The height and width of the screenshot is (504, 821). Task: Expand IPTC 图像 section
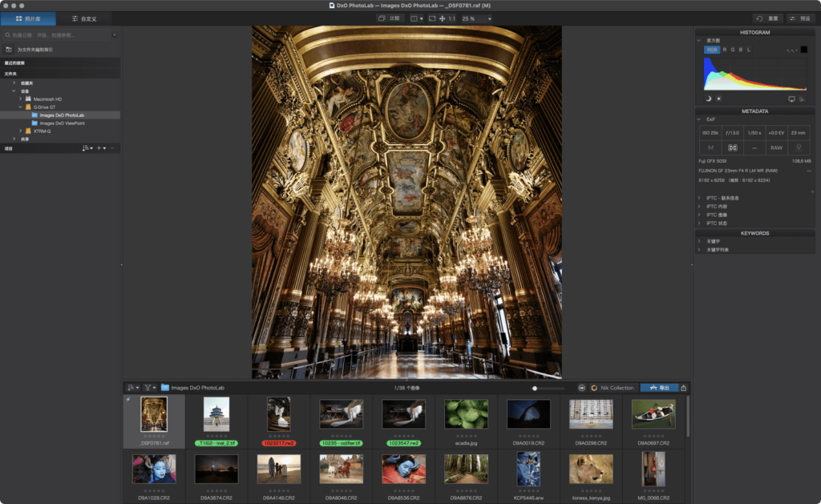[699, 215]
